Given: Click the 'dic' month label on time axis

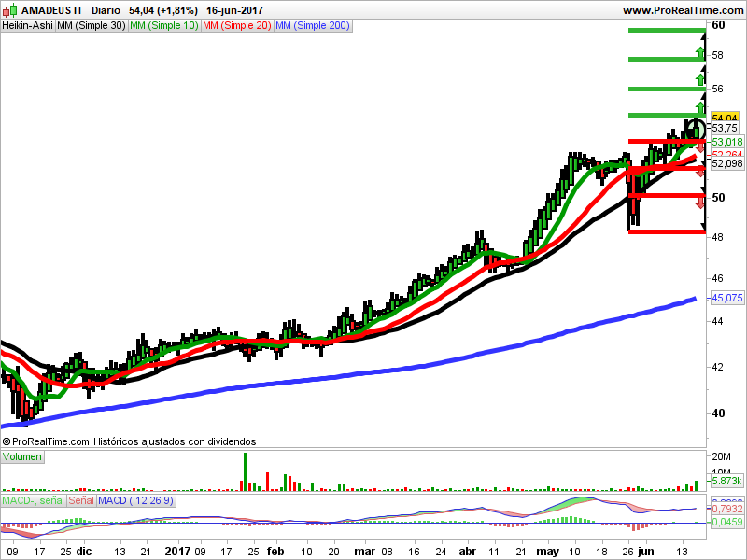Looking at the screenshot, I should (x=84, y=552).
